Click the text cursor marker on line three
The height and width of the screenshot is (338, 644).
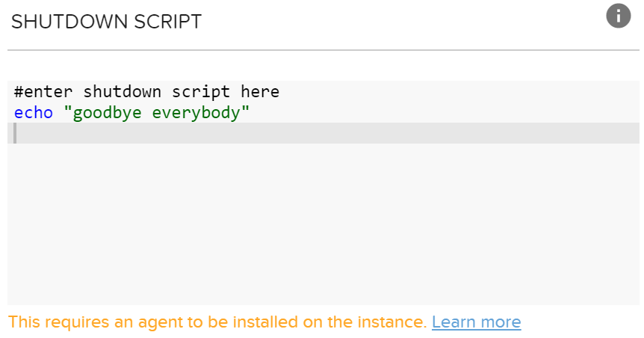click(15, 133)
